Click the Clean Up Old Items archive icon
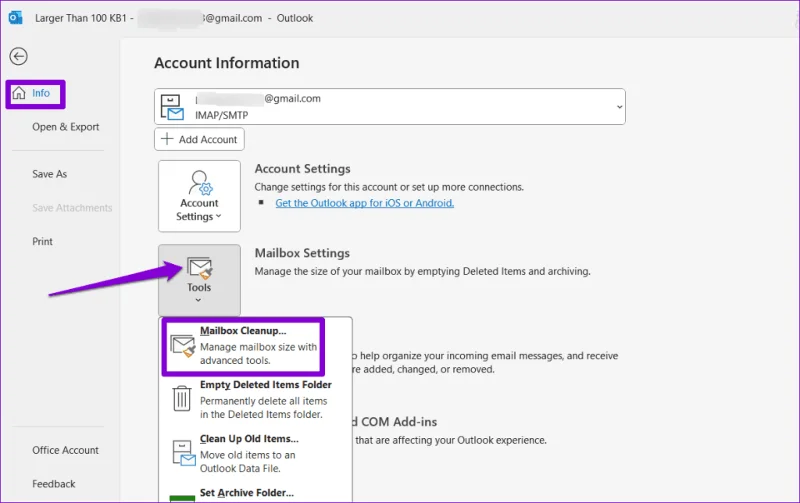Screen dimensions: 800x503 pyautogui.click(x=184, y=453)
